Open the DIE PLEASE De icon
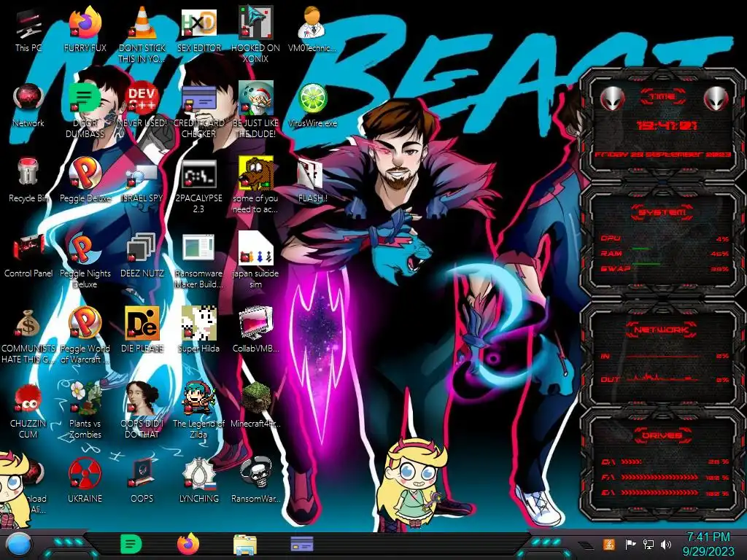The width and height of the screenshot is (747, 560). (142, 331)
